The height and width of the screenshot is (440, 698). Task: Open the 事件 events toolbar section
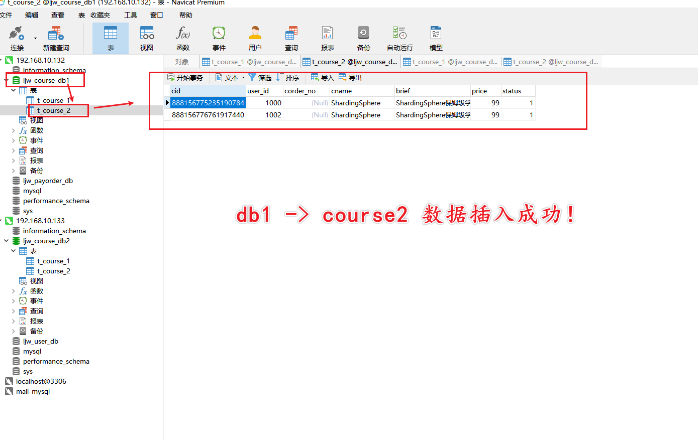coord(219,38)
